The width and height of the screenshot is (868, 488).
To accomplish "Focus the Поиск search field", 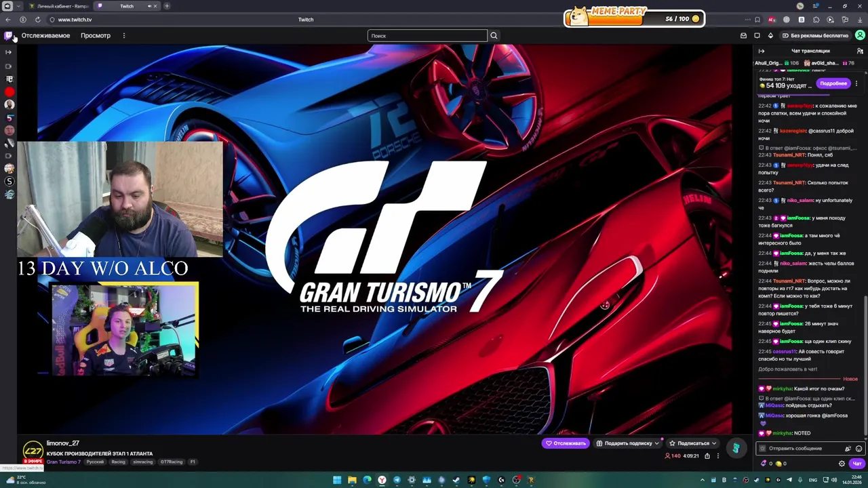I will coord(427,35).
